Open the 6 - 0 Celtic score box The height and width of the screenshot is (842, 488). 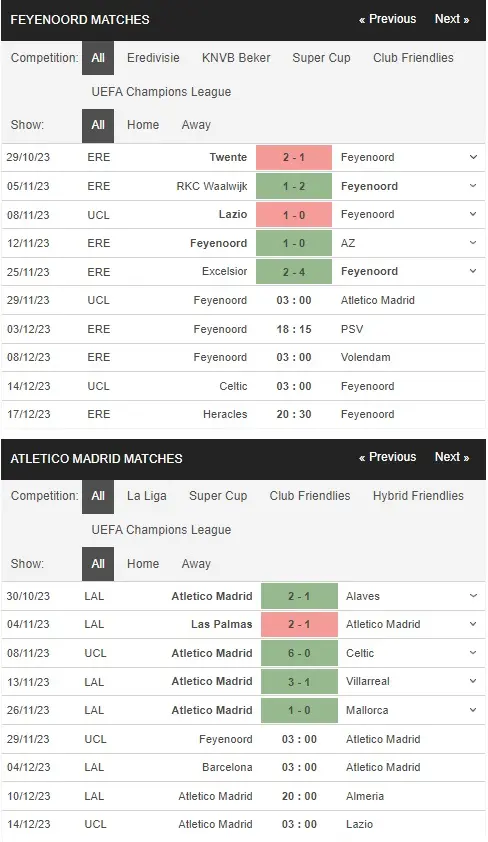coord(299,653)
